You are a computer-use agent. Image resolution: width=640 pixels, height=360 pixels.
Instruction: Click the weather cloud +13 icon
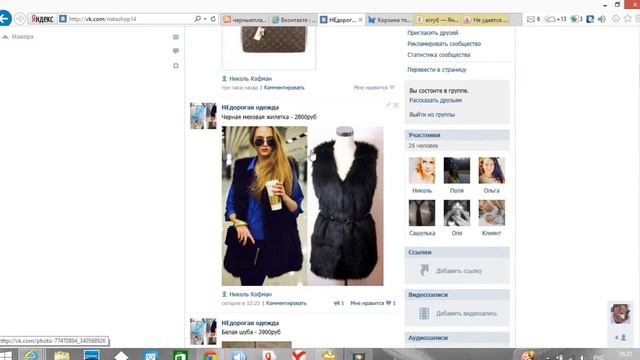pos(556,19)
